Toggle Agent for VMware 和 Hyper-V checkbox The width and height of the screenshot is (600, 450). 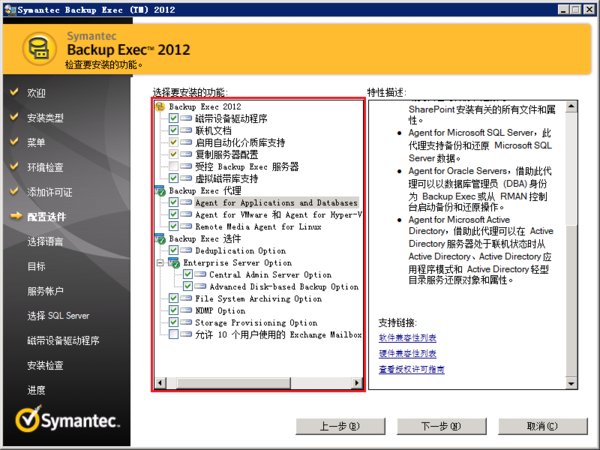(173, 214)
